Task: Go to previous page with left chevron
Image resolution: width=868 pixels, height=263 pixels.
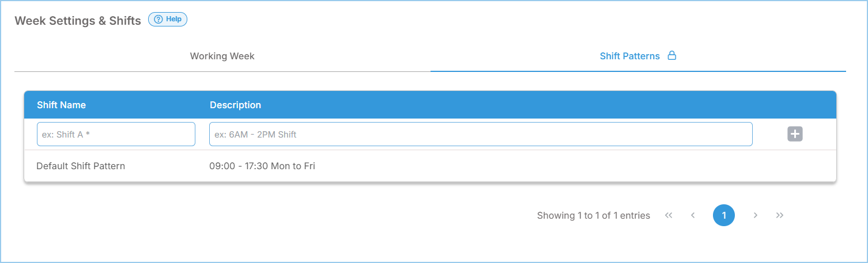Action: pos(693,215)
